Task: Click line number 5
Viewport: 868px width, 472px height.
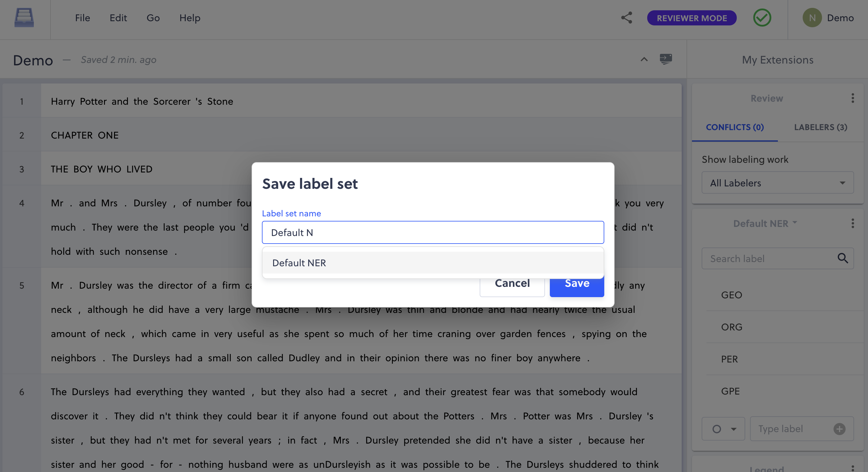Action: point(21,285)
